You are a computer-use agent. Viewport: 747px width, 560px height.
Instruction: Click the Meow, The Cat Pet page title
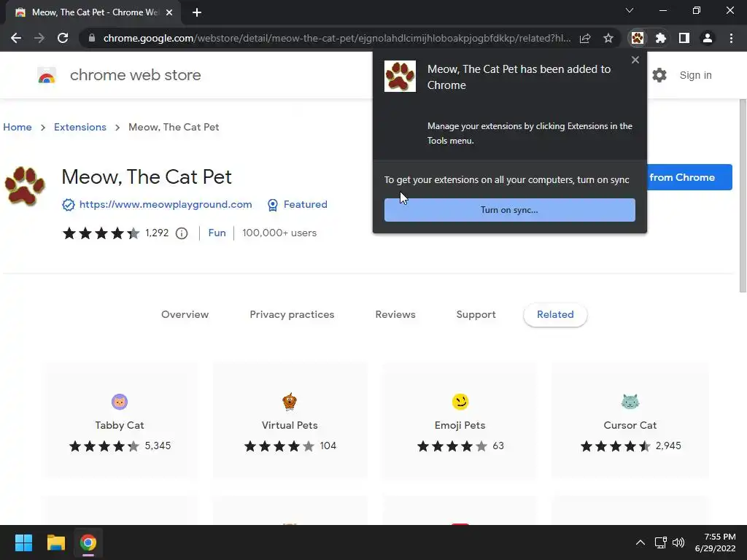pyautogui.click(x=147, y=177)
